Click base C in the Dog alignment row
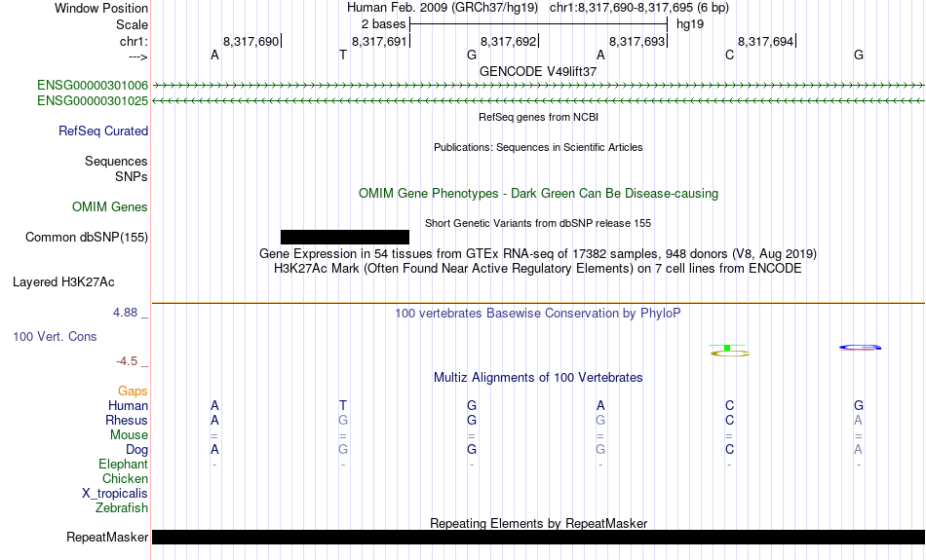Image resolution: width=926 pixels, height=560 pixels. tap(729, 450)
